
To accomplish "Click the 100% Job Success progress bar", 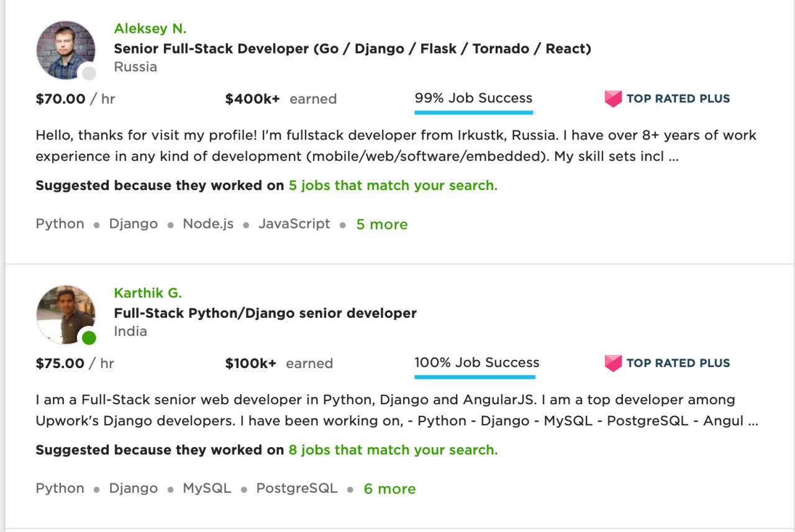I will 475,377.
